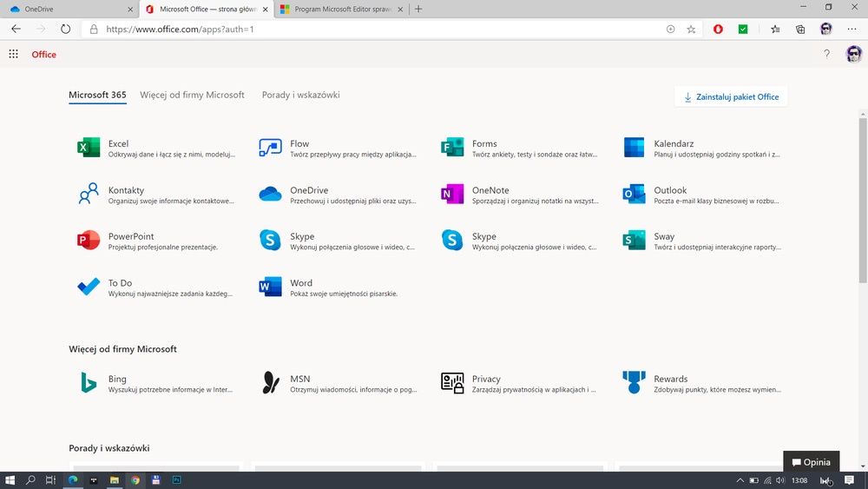Open the account profile picture in Office header

[x=853, y=54]
